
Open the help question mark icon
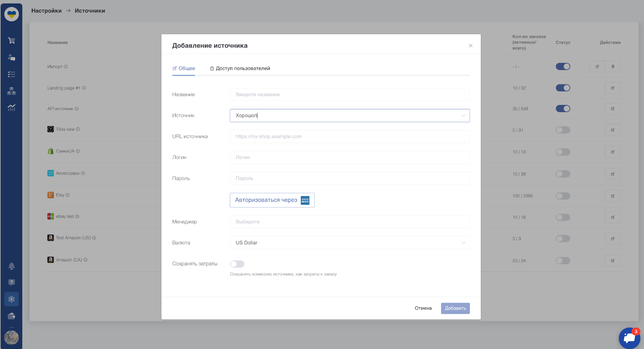pos(11,282)
